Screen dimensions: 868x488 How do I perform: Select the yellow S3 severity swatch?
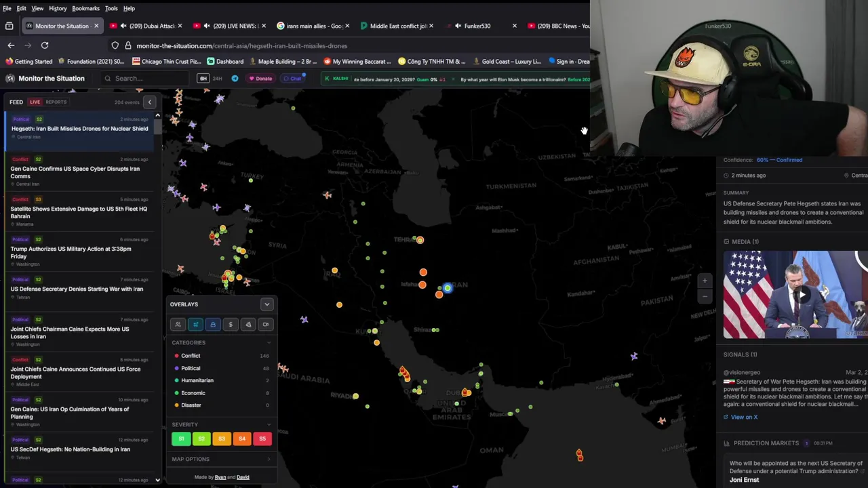(222, 439)
